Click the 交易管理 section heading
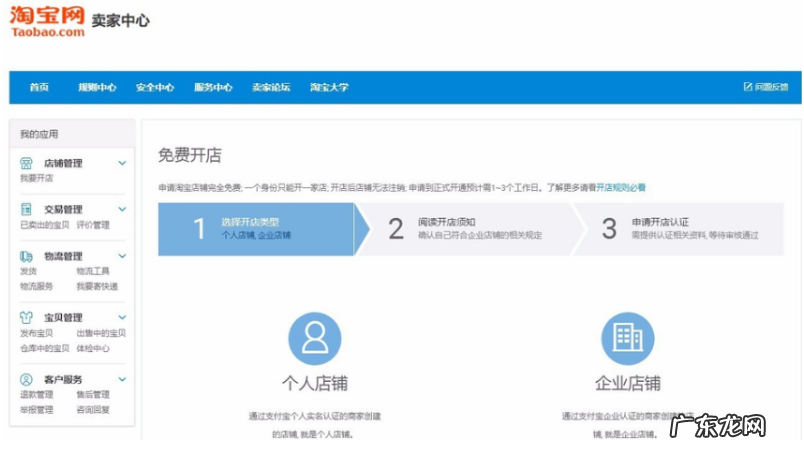The height and width of the screenshot is (455, 804). click(x=63, y=209)
